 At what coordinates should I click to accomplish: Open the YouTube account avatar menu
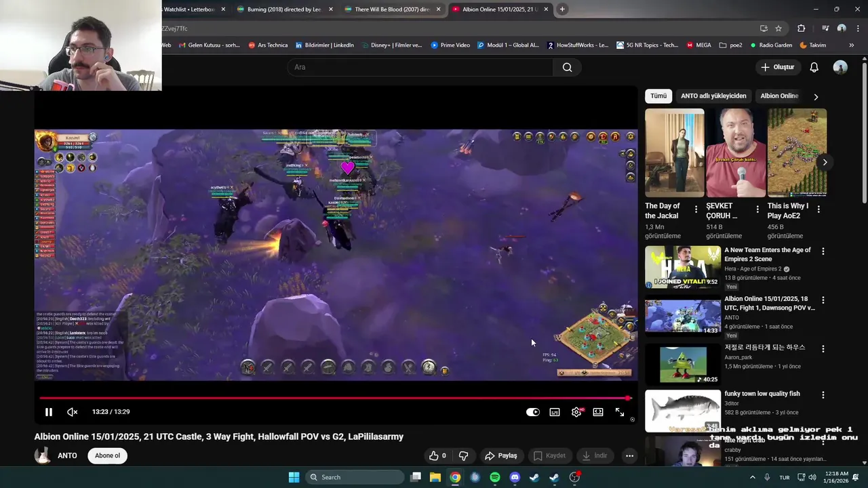tap(840, 67)
